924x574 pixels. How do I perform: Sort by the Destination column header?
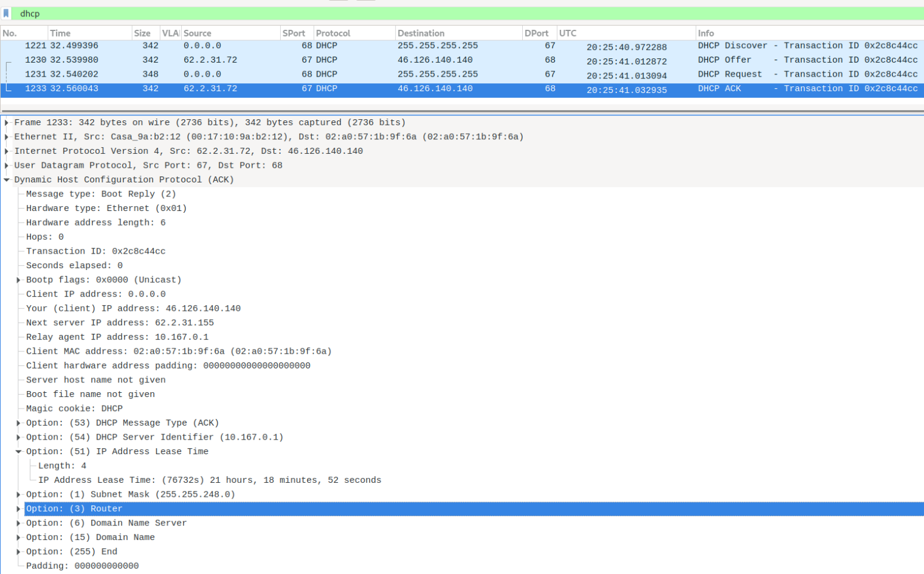coord(421,33)
